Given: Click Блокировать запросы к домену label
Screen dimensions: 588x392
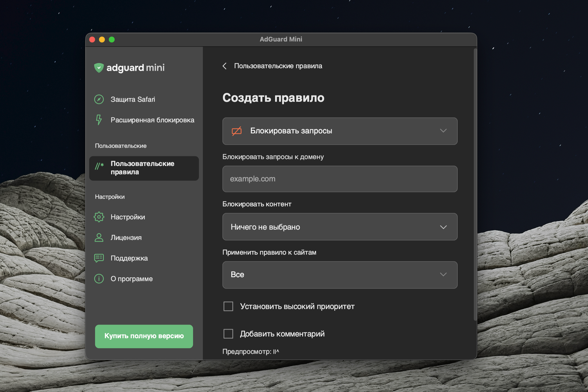Looking at the screenshot, I should [273, 157].
